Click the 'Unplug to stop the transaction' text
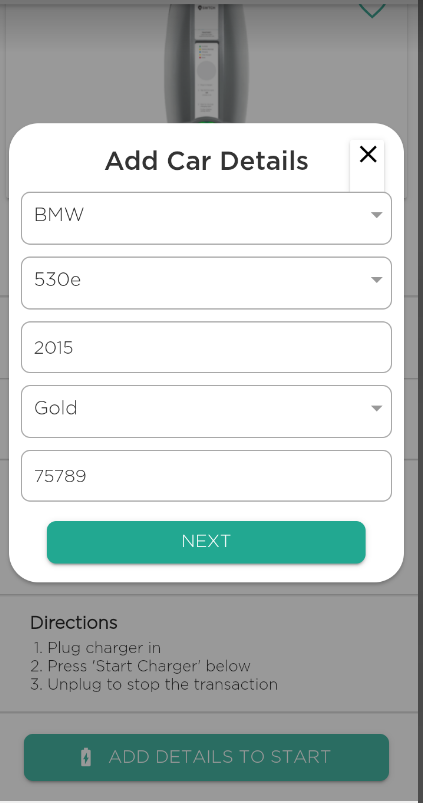423x803 pixels. (x=154, y=684)
